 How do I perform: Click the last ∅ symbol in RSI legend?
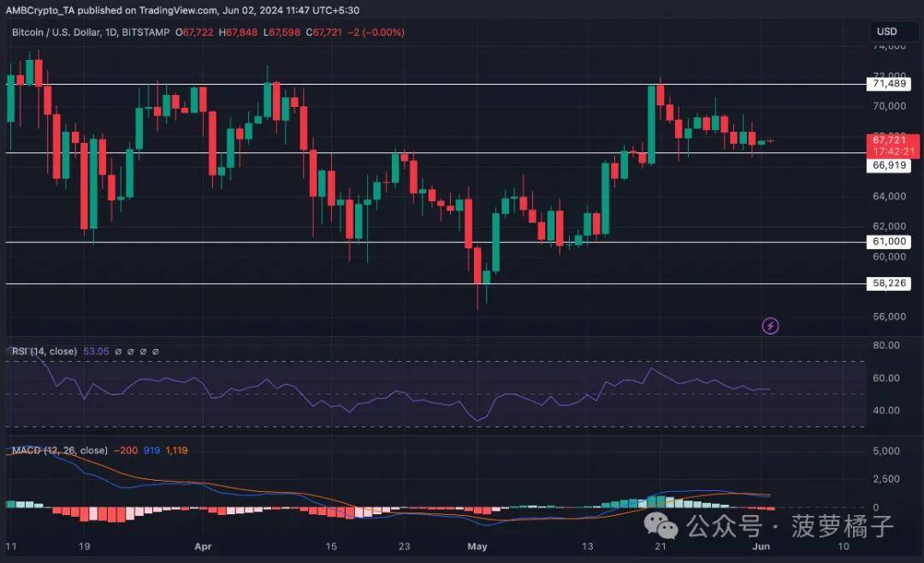click(x=155, y=352)
